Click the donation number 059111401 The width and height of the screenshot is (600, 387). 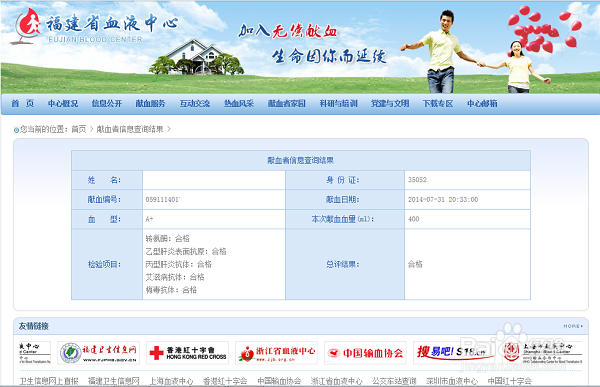pos(163,199)
